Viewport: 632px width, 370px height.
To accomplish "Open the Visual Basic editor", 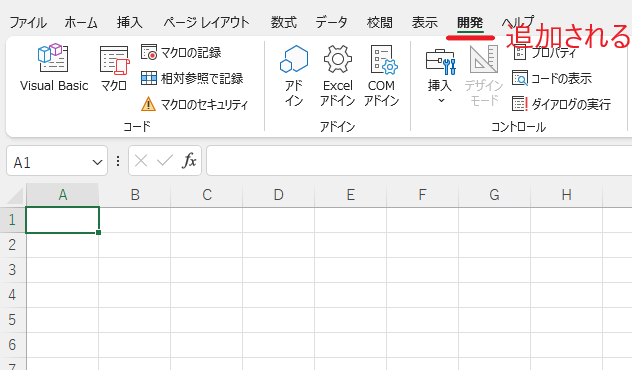I will pyautogui.click(x=54, y=68).
